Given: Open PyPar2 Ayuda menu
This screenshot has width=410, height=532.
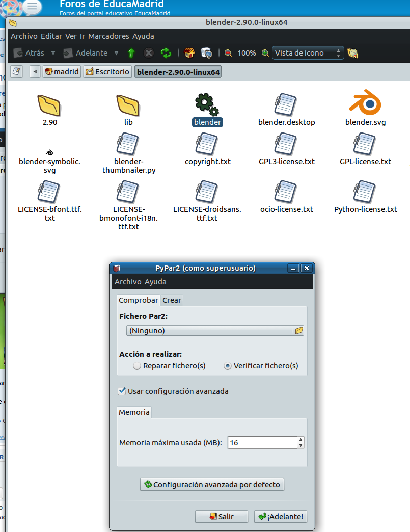Looking at the screenshot, I should click(x=155, y=282).
